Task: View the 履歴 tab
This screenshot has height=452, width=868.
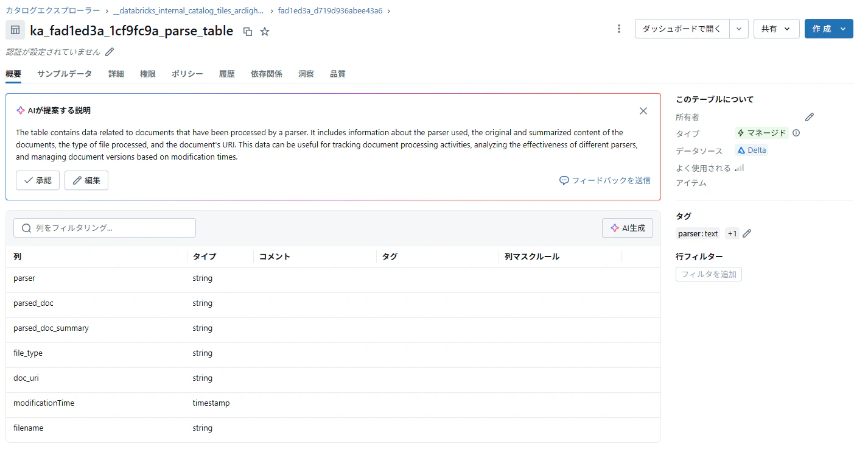Action: pyautogui.click(x=227, y=74)
